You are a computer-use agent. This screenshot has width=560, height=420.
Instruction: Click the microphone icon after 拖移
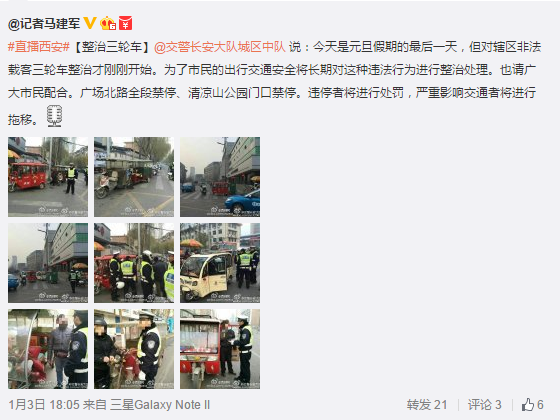[x=54, y=116]
